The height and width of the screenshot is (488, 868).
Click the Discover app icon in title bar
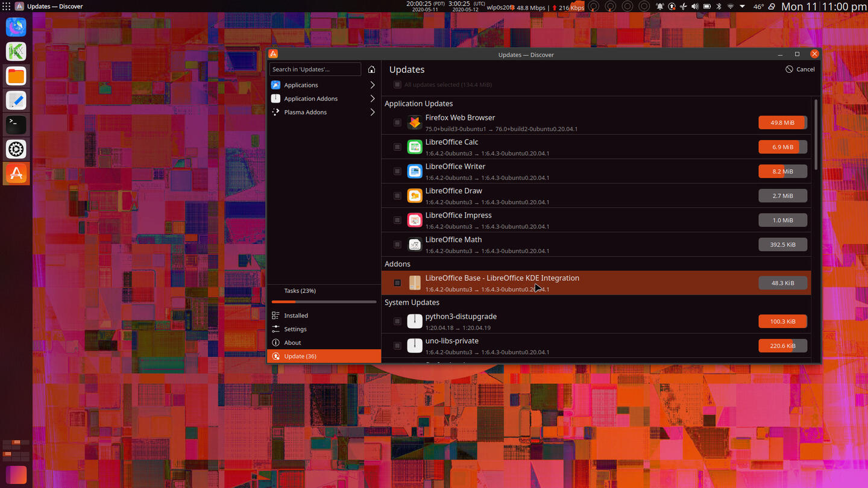tap(273, 54)
